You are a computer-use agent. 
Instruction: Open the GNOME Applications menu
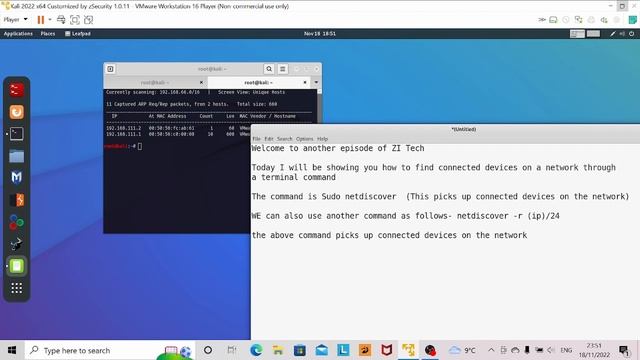pos(18,34)
